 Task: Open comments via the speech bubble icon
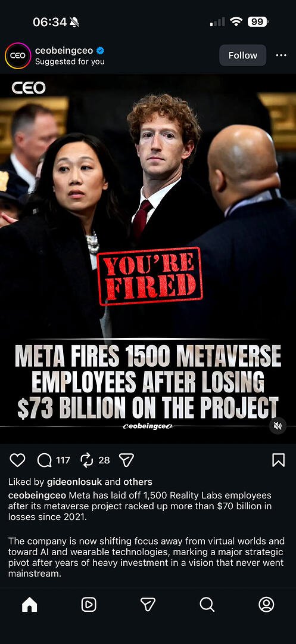[x=44, y=460]
